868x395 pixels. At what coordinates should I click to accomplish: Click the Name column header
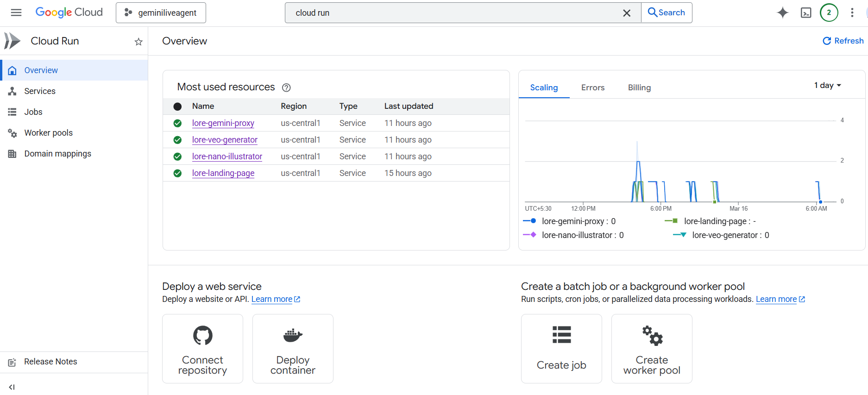tap(203, 106)
